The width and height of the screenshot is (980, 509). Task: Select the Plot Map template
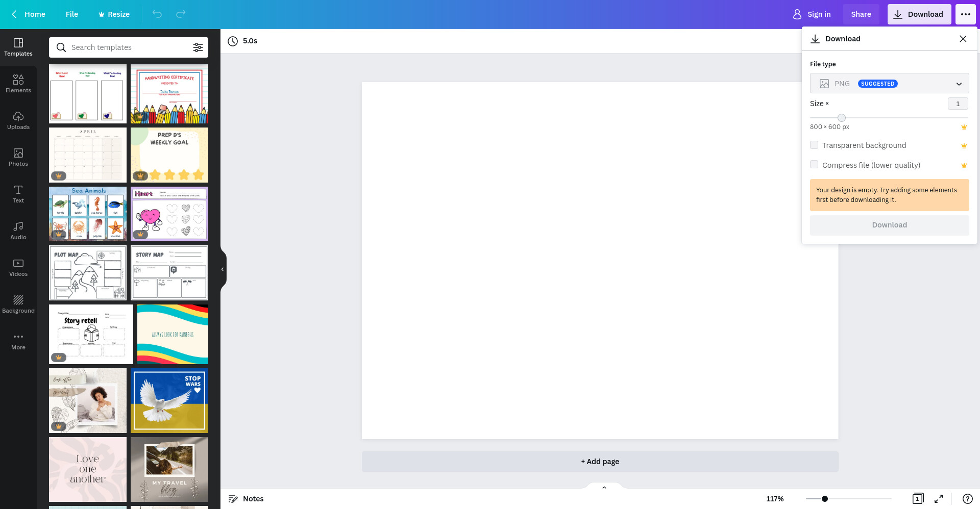click(88, 273)
